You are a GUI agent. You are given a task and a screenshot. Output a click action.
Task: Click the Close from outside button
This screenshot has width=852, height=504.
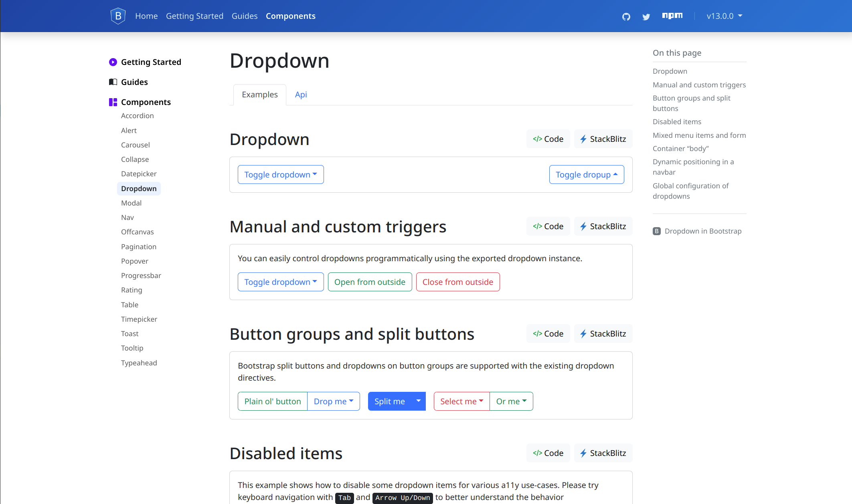pyautogui.click(x=457, y=282)
